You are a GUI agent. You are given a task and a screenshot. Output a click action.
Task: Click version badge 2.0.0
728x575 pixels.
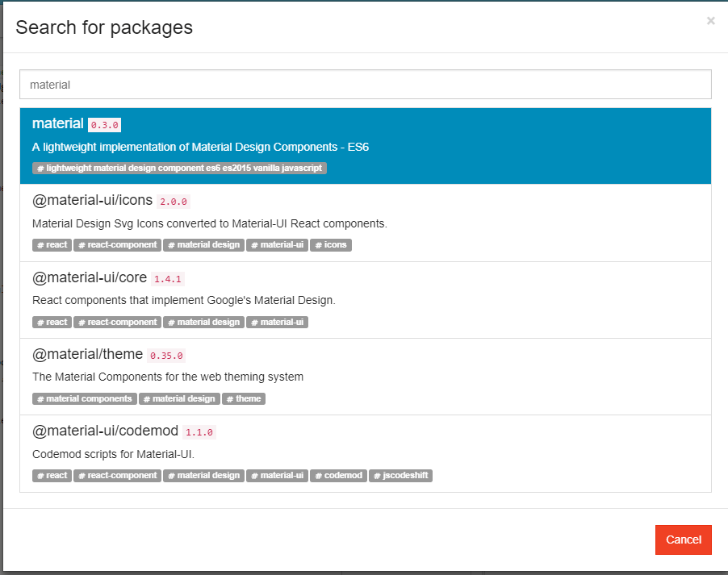click(174, 202)
